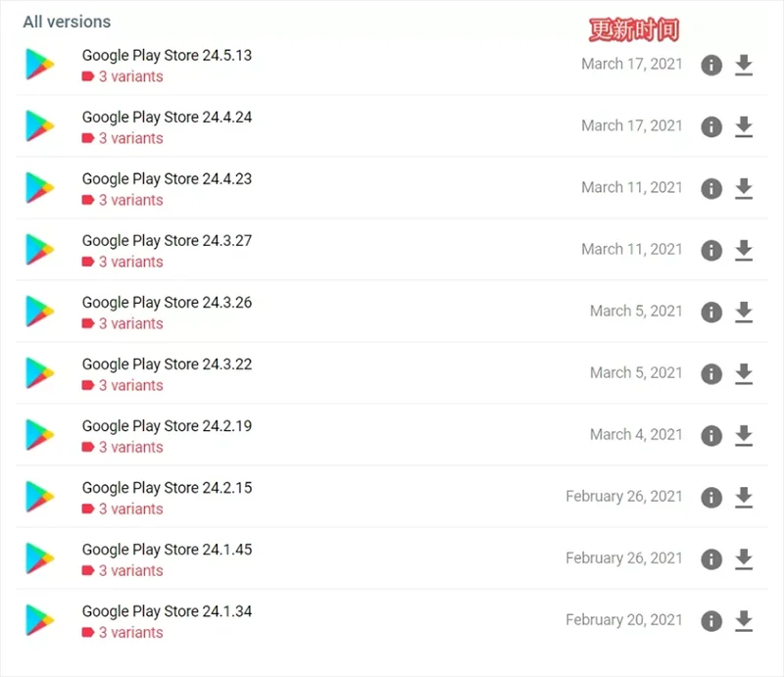This screenshot has height=677, width=784.
Task: View the 3 variants of version 24.1.45
Action: tap(122, 570)
